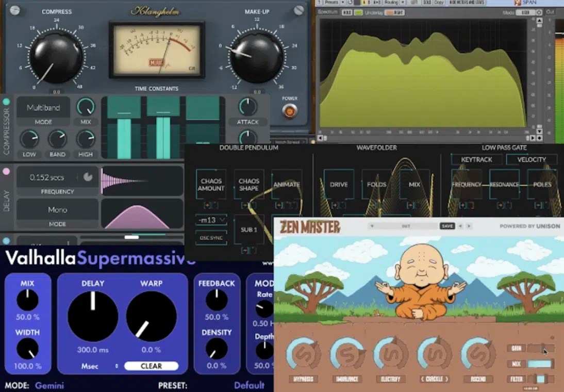Go to previous Zen Master preset arrow
The height and width of the screenshot is (392, 564).
point(460,226)
